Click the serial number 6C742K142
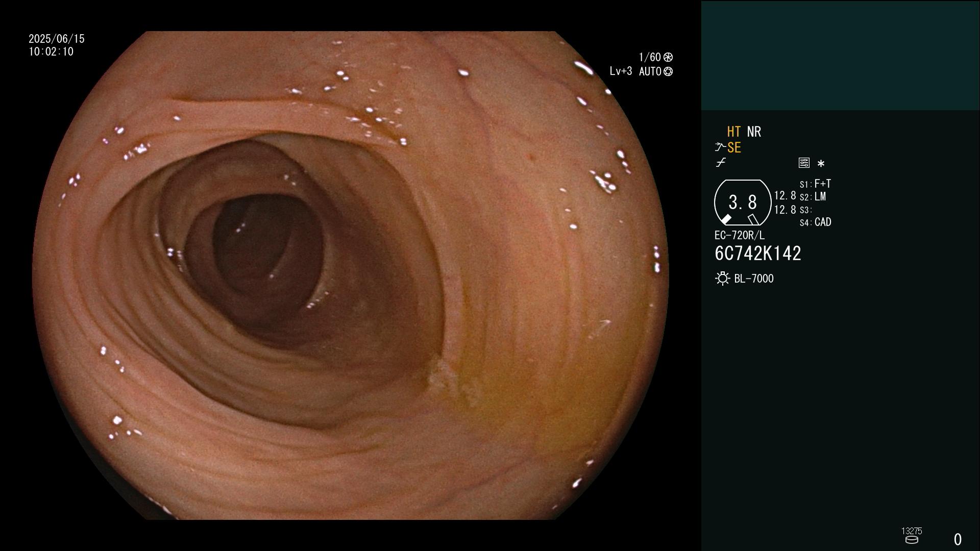980x551 pixels. (758, 254)
